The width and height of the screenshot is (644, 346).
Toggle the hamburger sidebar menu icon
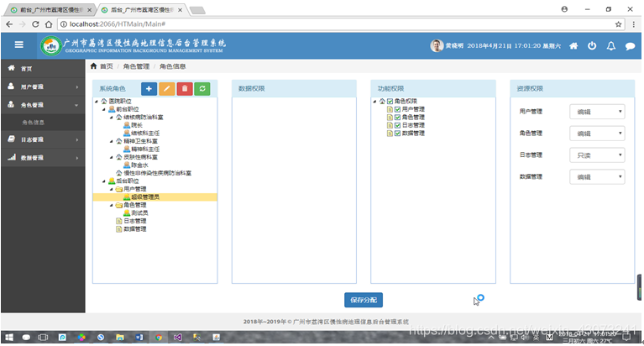click(x=19, y=45)
